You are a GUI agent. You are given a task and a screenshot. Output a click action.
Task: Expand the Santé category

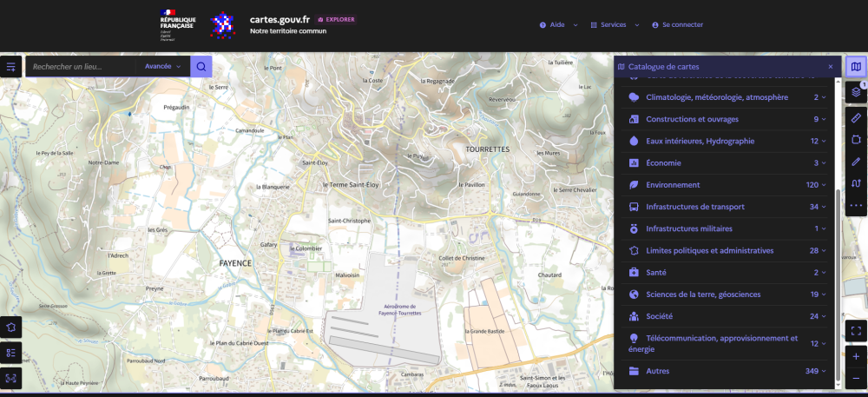pos(727,273)
